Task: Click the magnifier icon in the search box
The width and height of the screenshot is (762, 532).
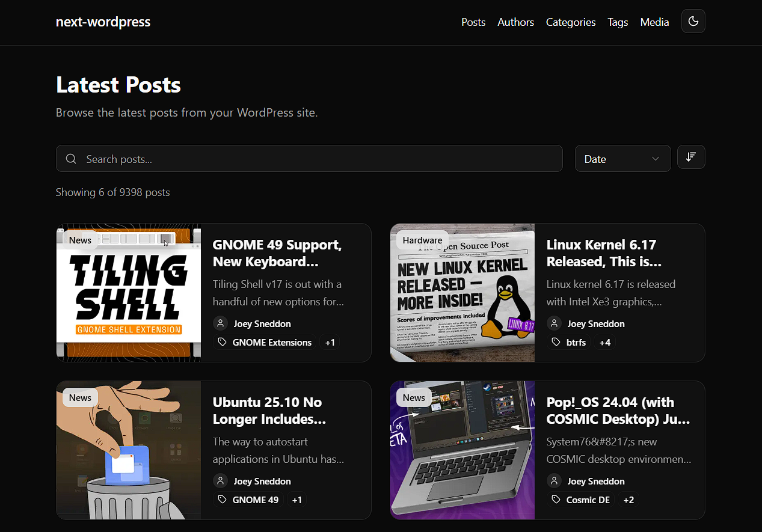Action: coord(71,159)
